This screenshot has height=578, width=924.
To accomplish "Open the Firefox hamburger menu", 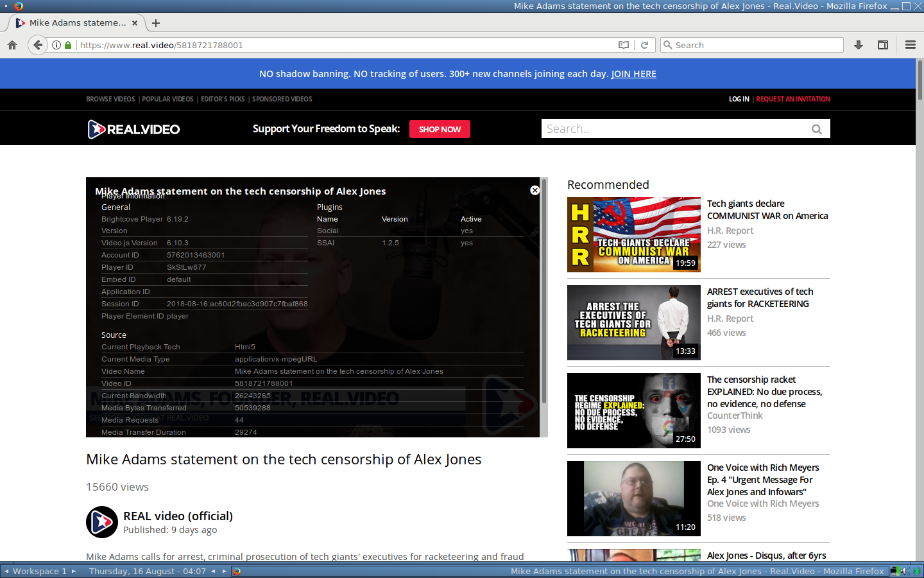I will tap(910, 45).
